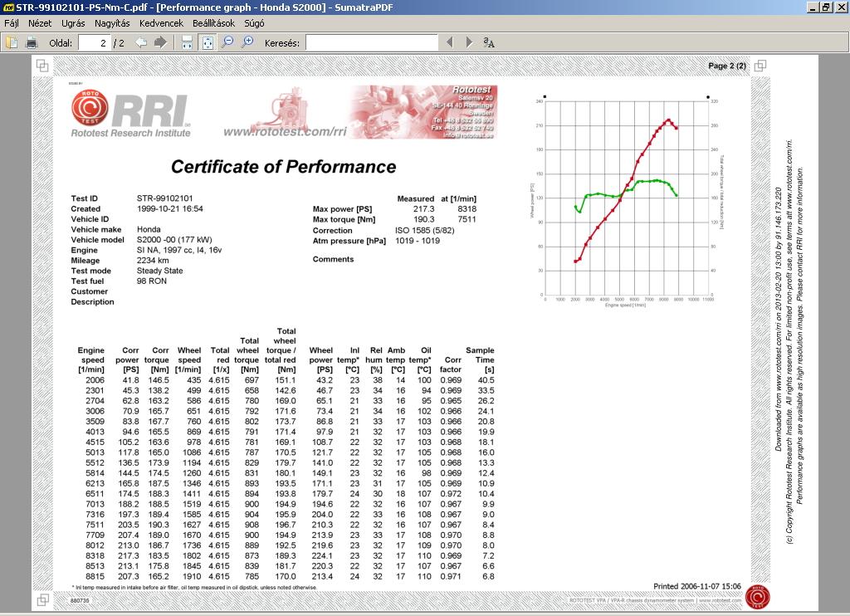Viewport: 850px width, 616px height.
Task: Open the Nézet menu
Action: click(x=40, y=23)
